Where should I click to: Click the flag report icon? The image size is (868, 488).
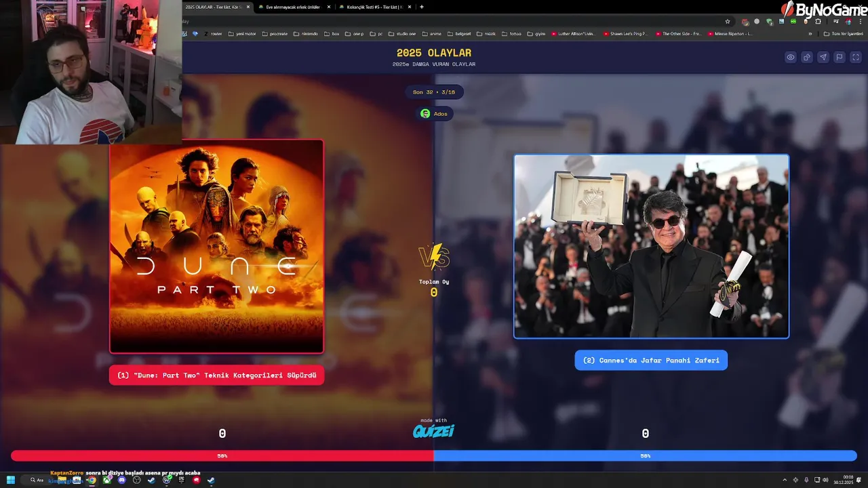[840, 58]
